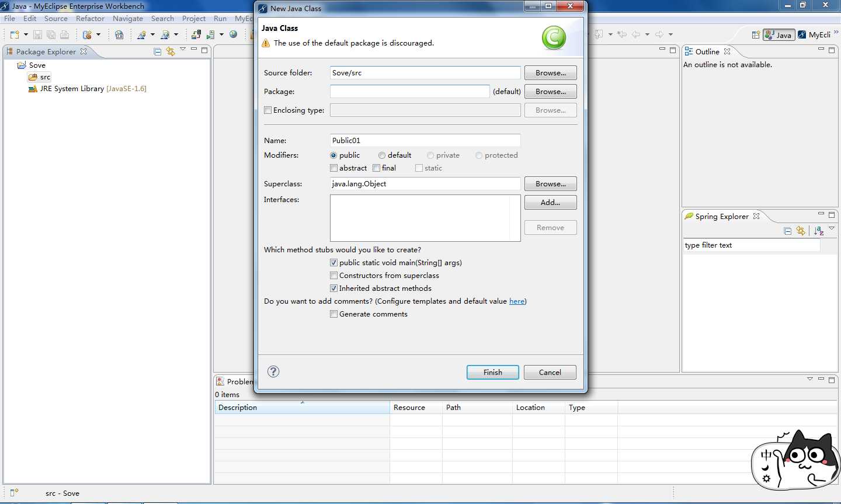Enable the abstract modifier checkbox

click(x=333, y=168)
